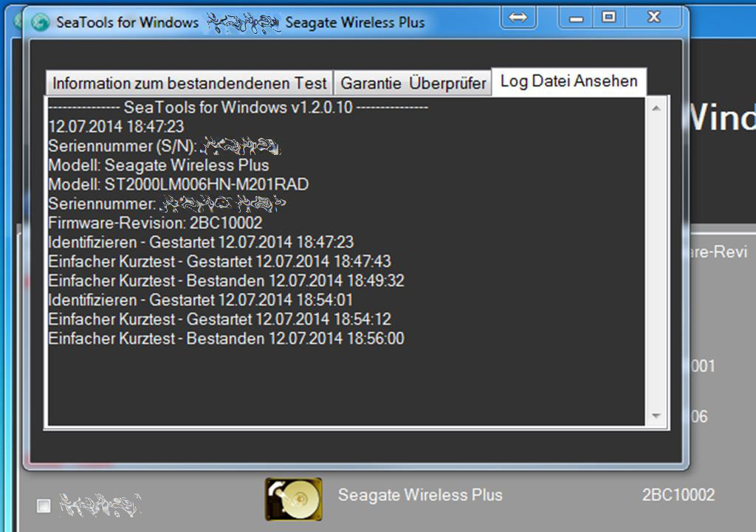Click the 'Modell: ST2000LM006HN-M201RAD' line

click(179, 184)
